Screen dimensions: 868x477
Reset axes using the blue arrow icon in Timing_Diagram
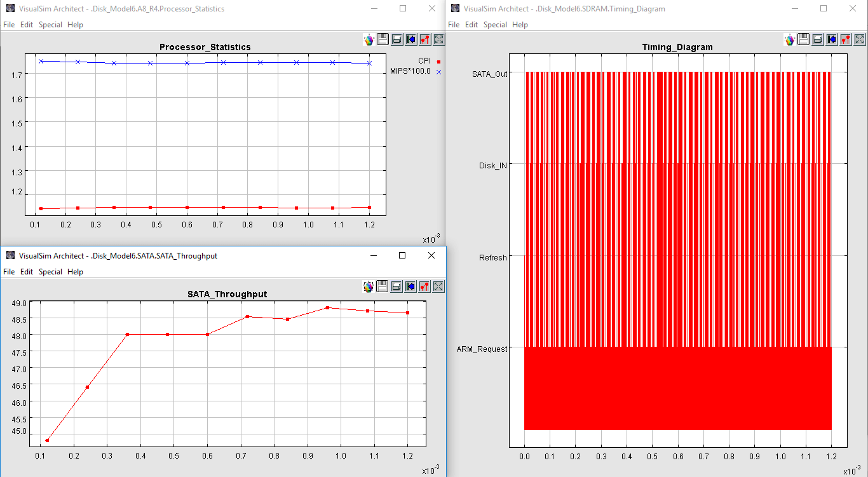point(831,39)
